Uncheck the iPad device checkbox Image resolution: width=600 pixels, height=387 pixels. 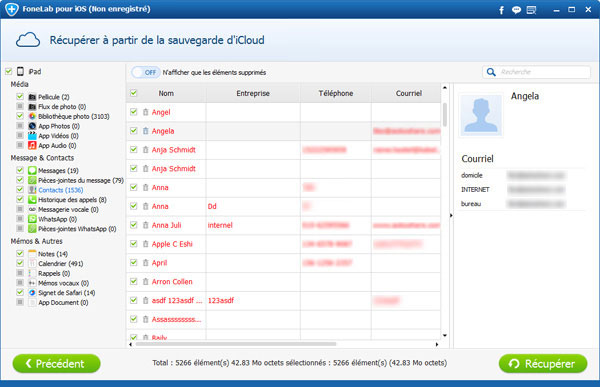pyautogui.click(x=8, y=71)
